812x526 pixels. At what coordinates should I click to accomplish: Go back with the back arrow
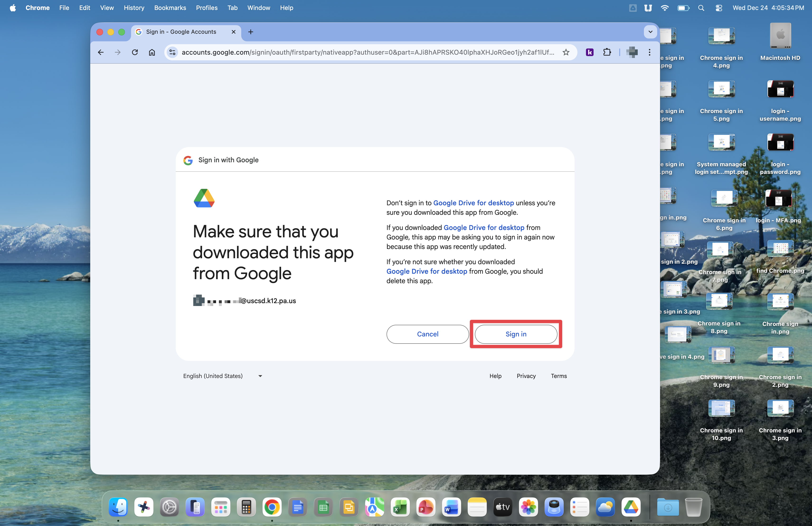(x=101, y=52)
